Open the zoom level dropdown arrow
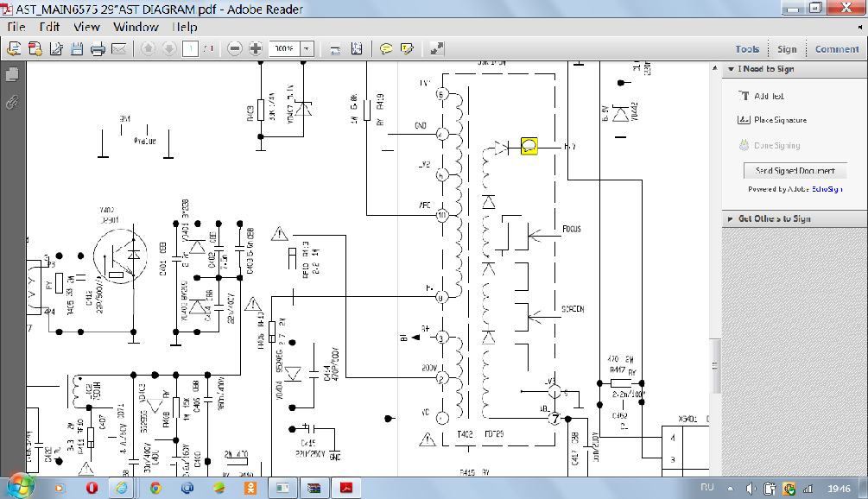The height and width of the screenshot is (499, 868). (x=307, y=48)
